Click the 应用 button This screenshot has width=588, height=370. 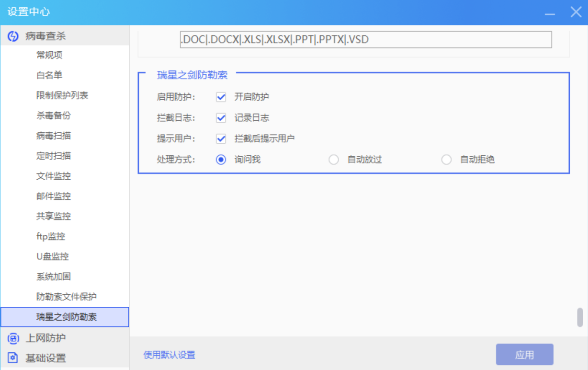pyautogui.click(x=524, y=355)
